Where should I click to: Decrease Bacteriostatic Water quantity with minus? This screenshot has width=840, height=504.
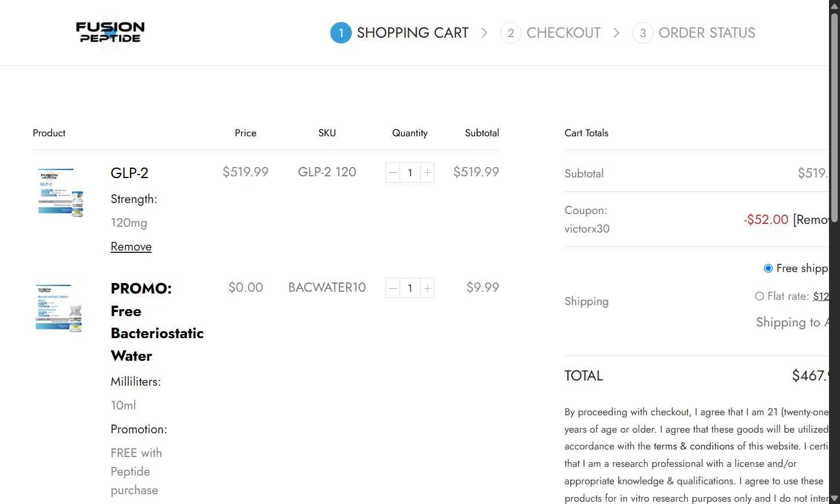click(x=392, y=288)
